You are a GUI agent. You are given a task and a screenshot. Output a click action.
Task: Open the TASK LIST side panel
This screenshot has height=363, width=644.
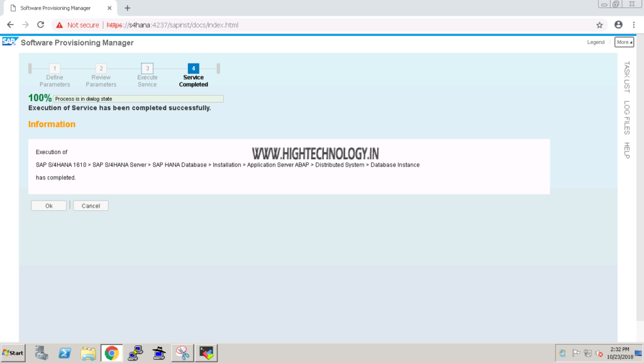tap(627, 77)
